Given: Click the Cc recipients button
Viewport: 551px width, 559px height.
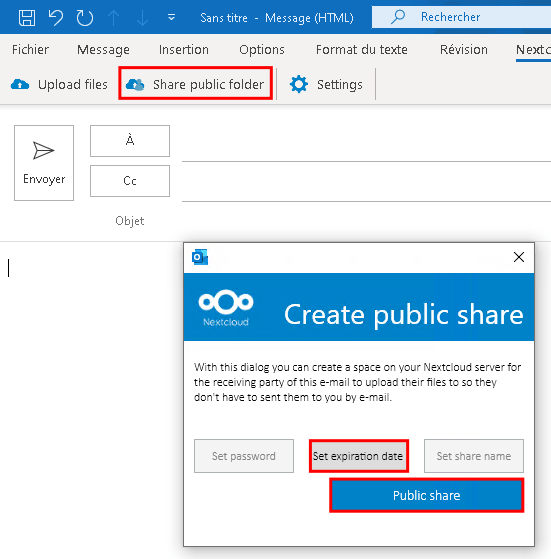Looking at the screenshot, I should pos(130,181).
